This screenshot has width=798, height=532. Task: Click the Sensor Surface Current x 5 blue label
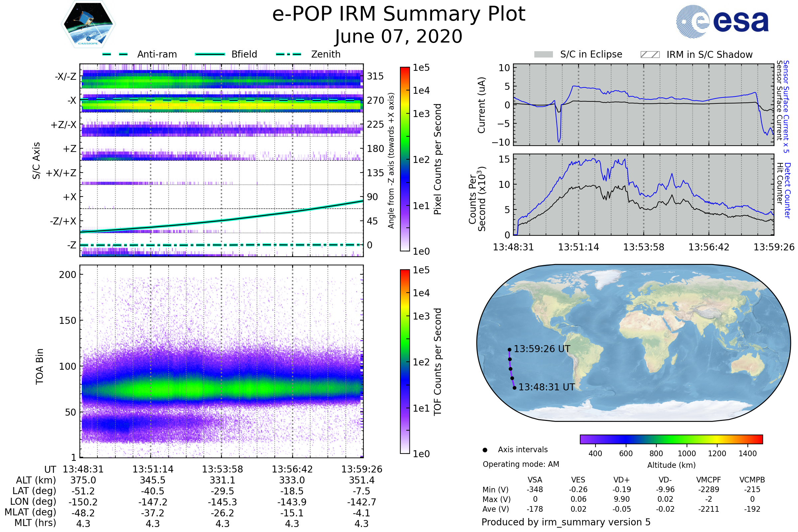tap(786, 106)
